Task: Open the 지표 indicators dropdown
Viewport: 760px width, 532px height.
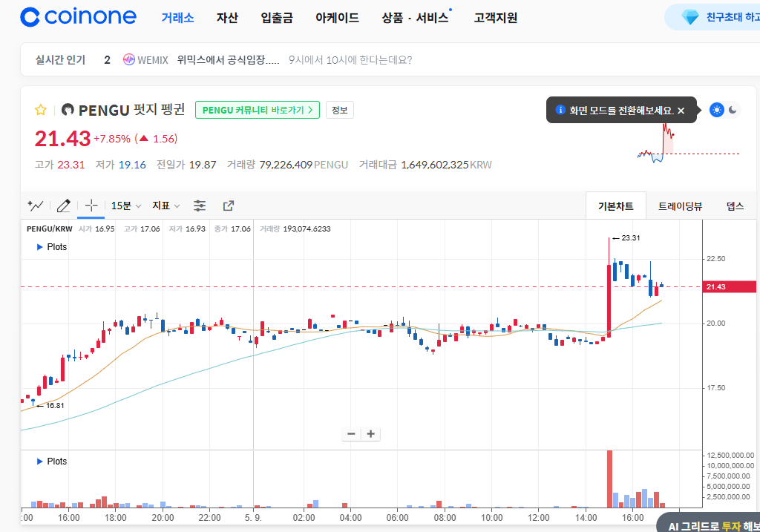Action: pos(166,206)
